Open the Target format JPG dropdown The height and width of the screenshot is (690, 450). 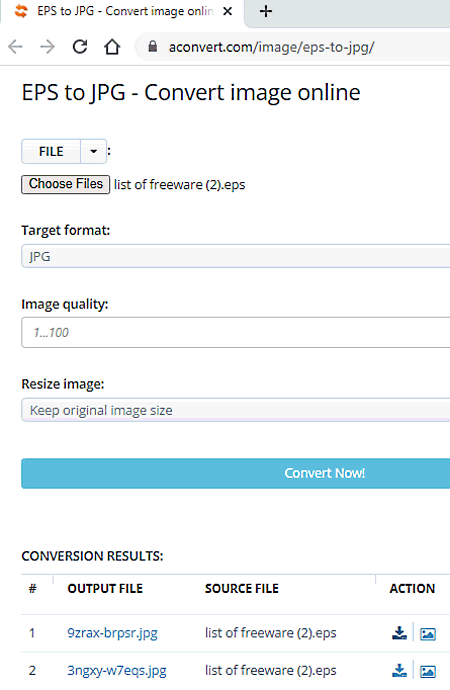tap(236, 256)
